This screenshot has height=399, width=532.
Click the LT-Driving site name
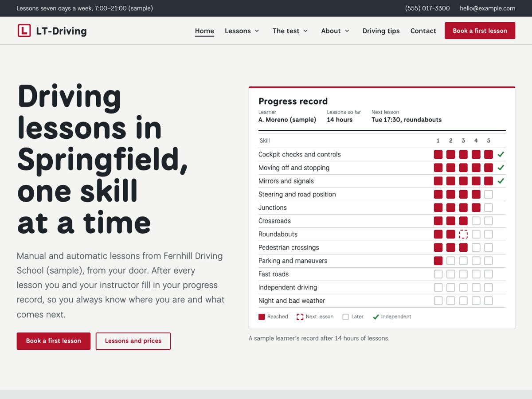point(62,31)
